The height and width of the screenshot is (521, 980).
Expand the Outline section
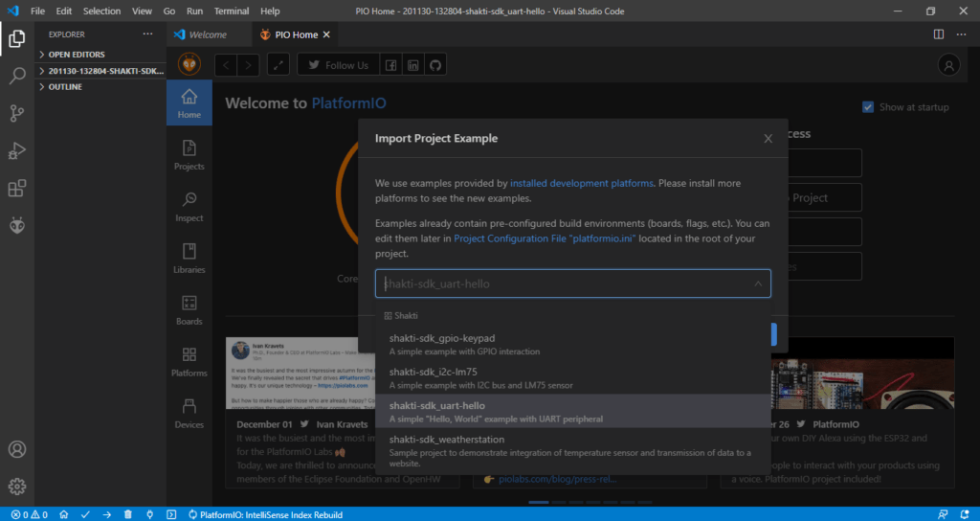[x=100, y=87]
